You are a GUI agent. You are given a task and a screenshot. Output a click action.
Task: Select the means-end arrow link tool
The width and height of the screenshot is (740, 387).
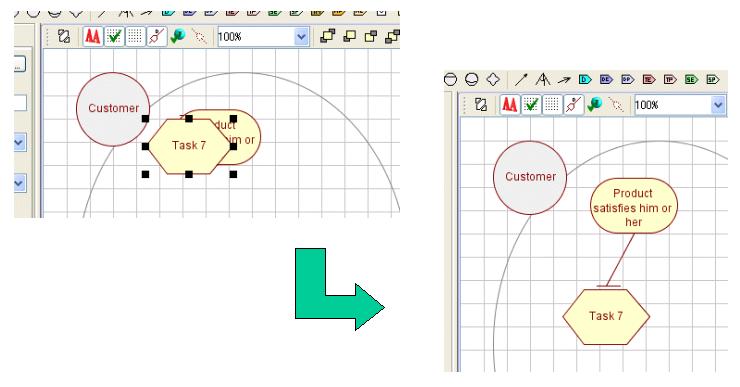coord(564,80)
